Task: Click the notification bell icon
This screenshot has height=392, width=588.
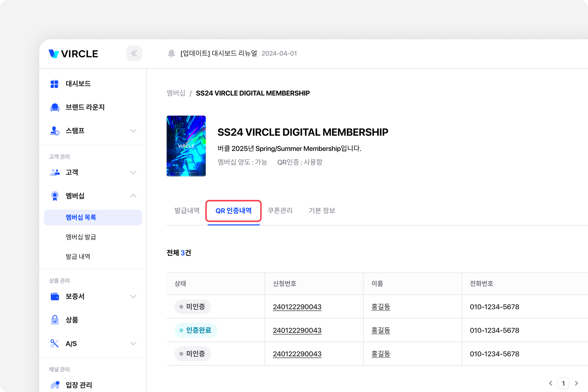Action: click(171, 53)
